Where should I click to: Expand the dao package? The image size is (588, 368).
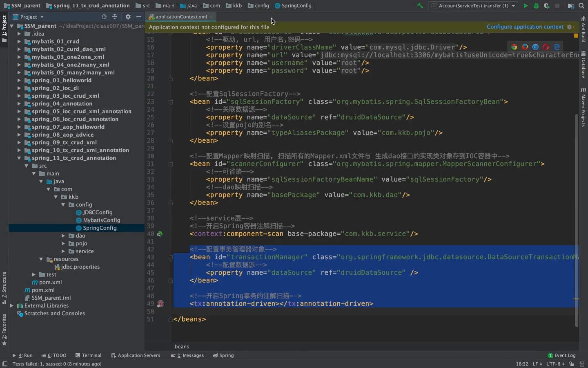(63, 236)
